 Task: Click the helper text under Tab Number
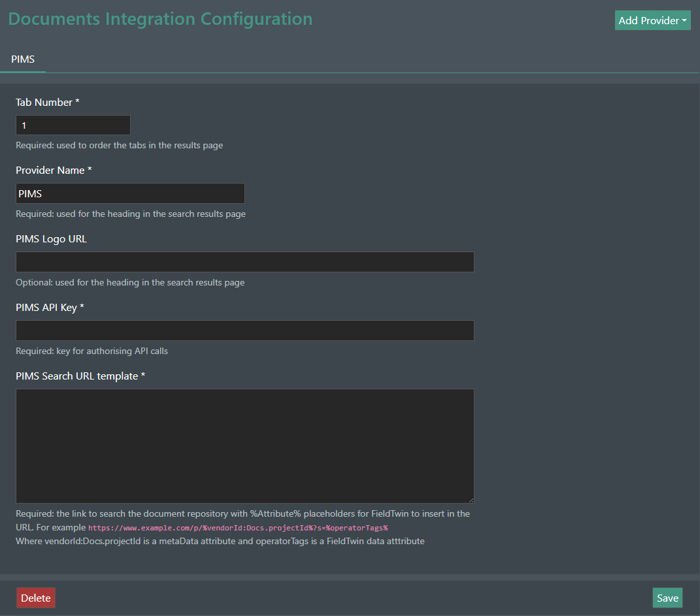coord(119,145)
